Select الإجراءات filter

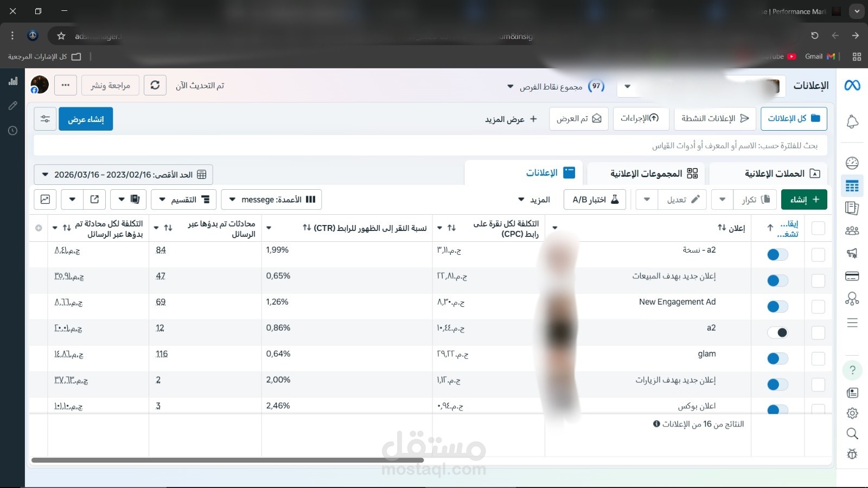coord(641,118)
